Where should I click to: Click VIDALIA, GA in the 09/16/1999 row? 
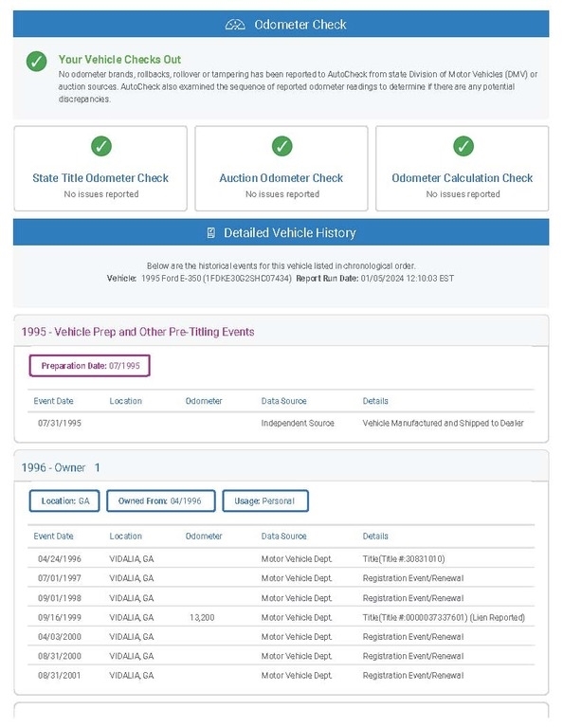(x=132, y=617)
